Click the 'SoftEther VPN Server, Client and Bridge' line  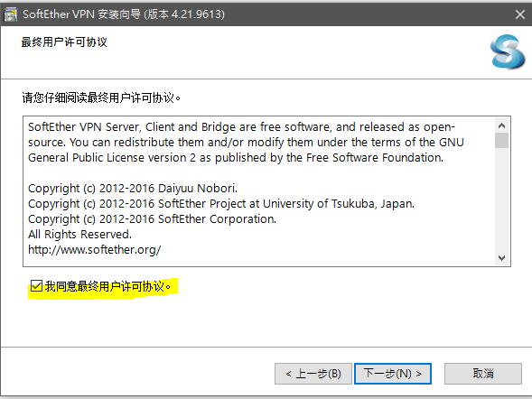tap(241, 126)
